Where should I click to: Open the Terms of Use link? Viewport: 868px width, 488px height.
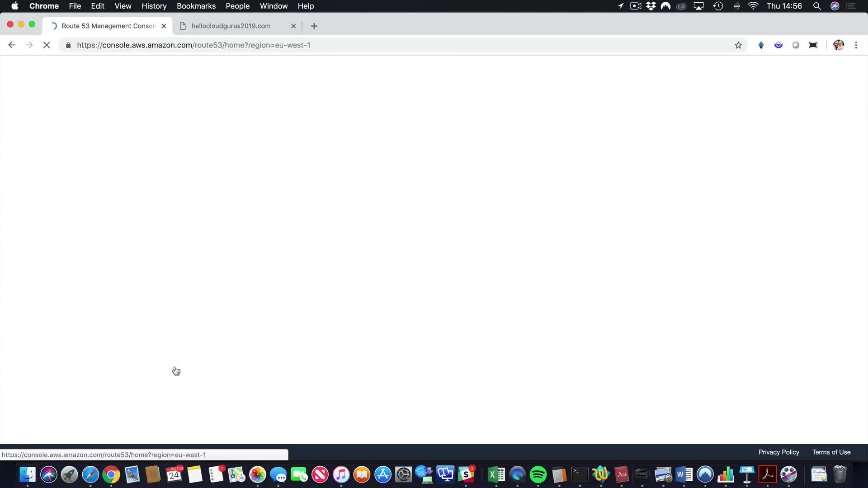click(831, 452)
